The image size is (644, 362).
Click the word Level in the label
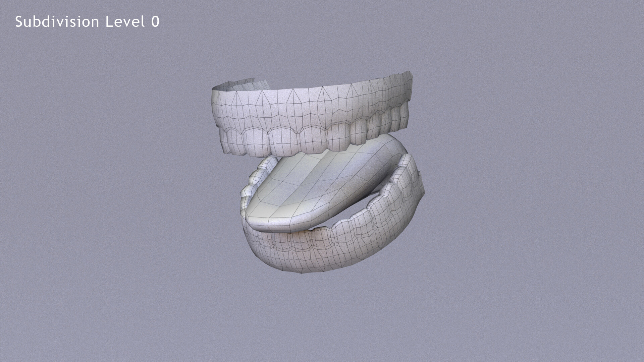pos(126,22)
